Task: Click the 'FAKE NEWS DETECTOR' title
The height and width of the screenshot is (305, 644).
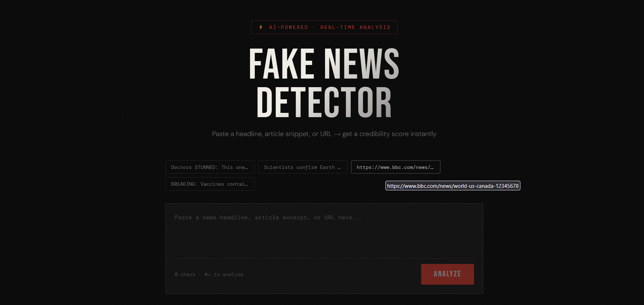Action: click(324, 83)
